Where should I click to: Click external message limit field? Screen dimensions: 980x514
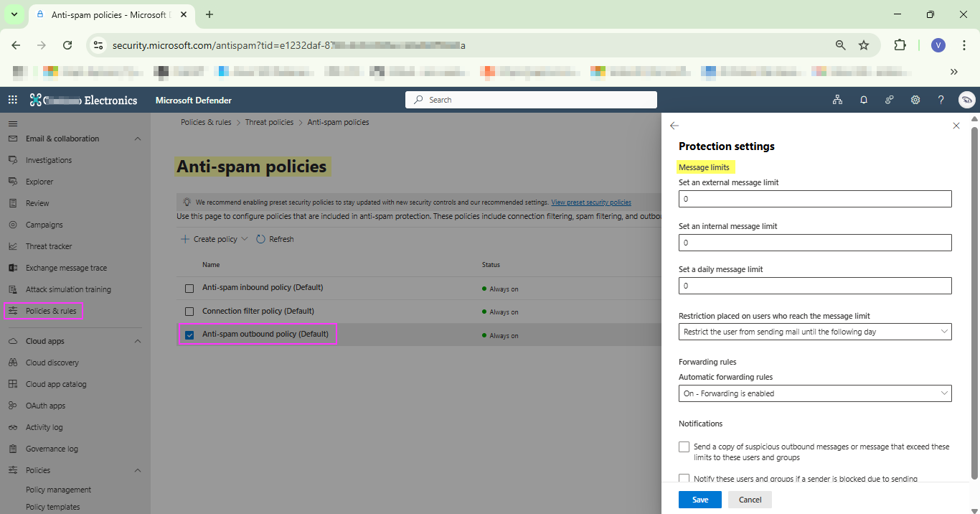[815, 199]
